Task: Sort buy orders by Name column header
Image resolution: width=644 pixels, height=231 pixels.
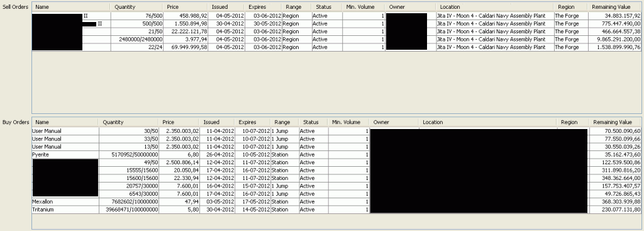Action: click(65, 122)
